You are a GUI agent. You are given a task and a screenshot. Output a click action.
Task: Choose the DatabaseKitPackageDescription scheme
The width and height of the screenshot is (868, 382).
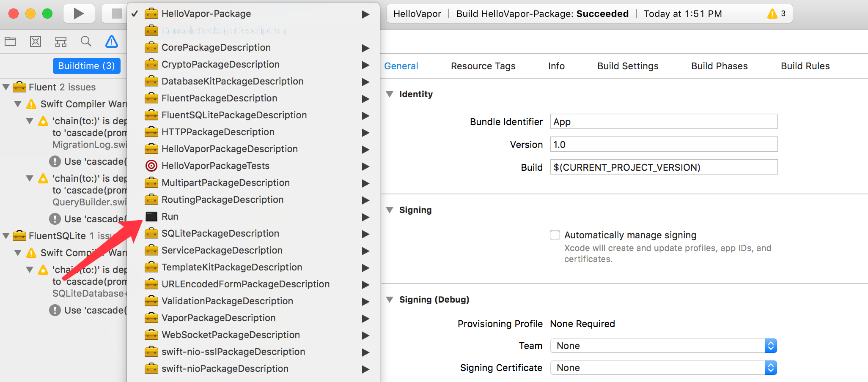pyautogui.click(x=253, y=81)
